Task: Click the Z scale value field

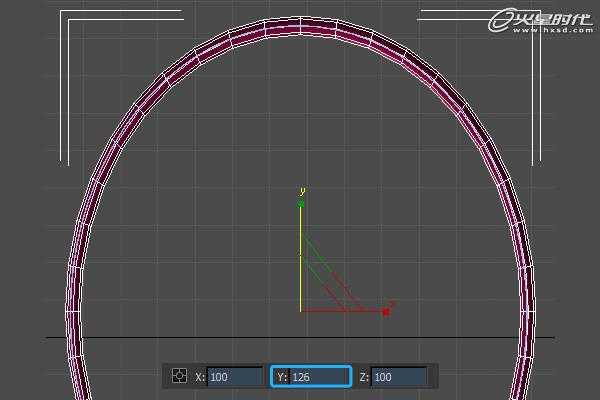Action: [399, 377]
